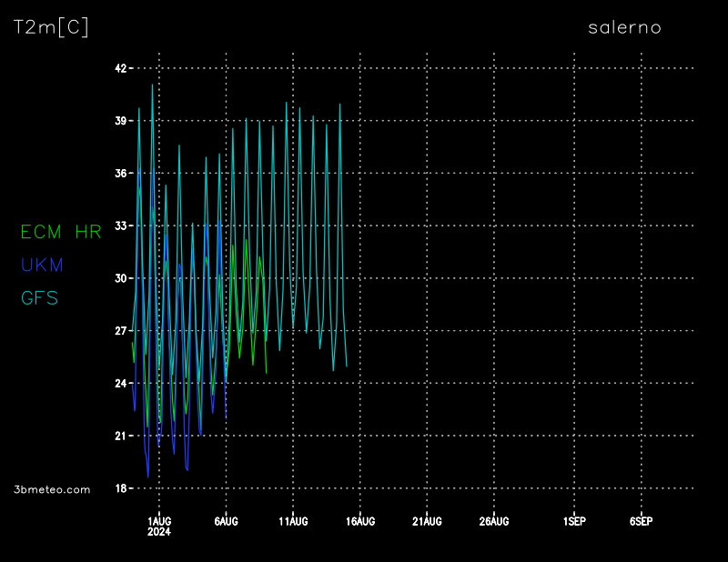Viewport: 728px width, 562px height.
Task: Select the 27 y-axis tick label
Action: click(x=120, y=331)
